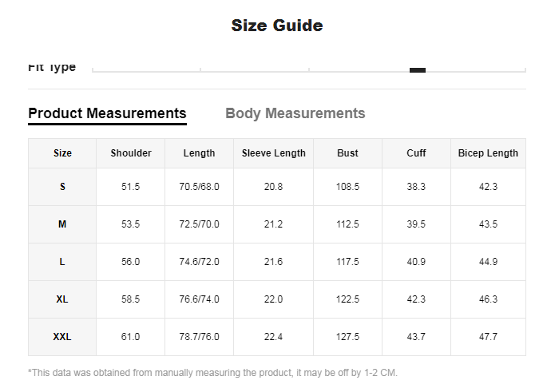Viewport: 547px width, 392px height.
Task: Click the Sleeve Length column header
Action: tap(273, 153)
